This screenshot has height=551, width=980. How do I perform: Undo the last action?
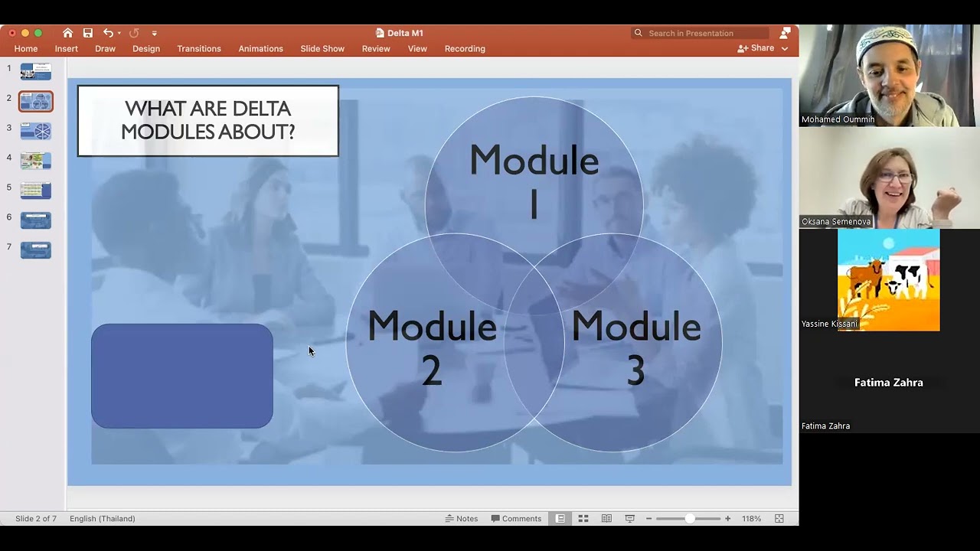pyautogui.click(x=108, y=33)
